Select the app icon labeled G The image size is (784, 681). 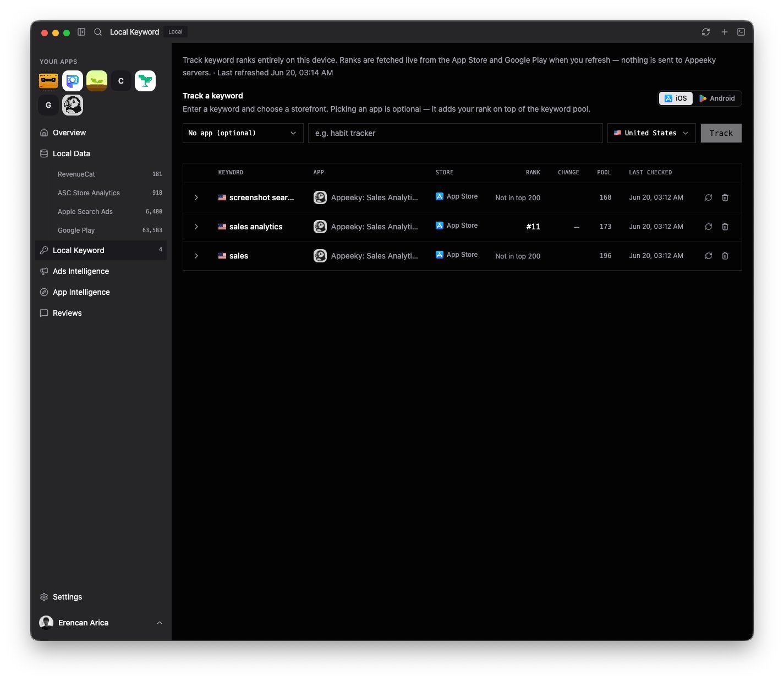click(48, 105)
